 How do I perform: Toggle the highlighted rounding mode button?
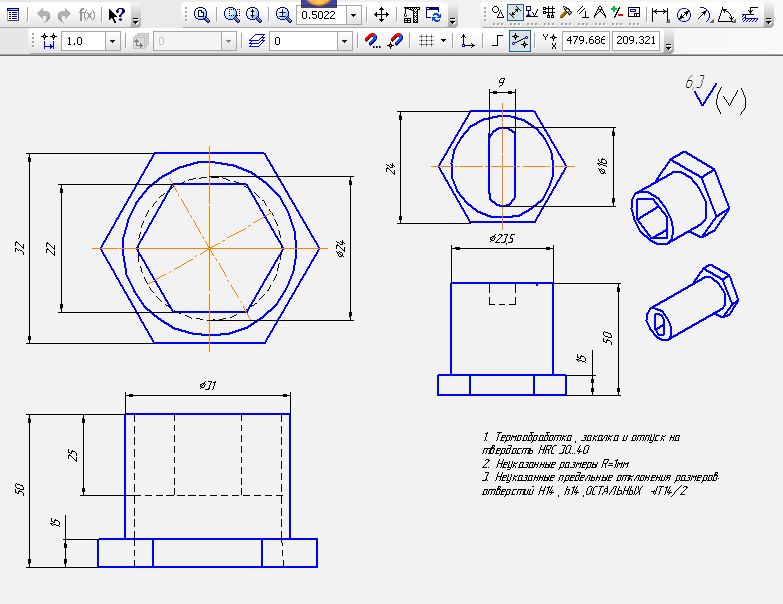coord(520,41)
